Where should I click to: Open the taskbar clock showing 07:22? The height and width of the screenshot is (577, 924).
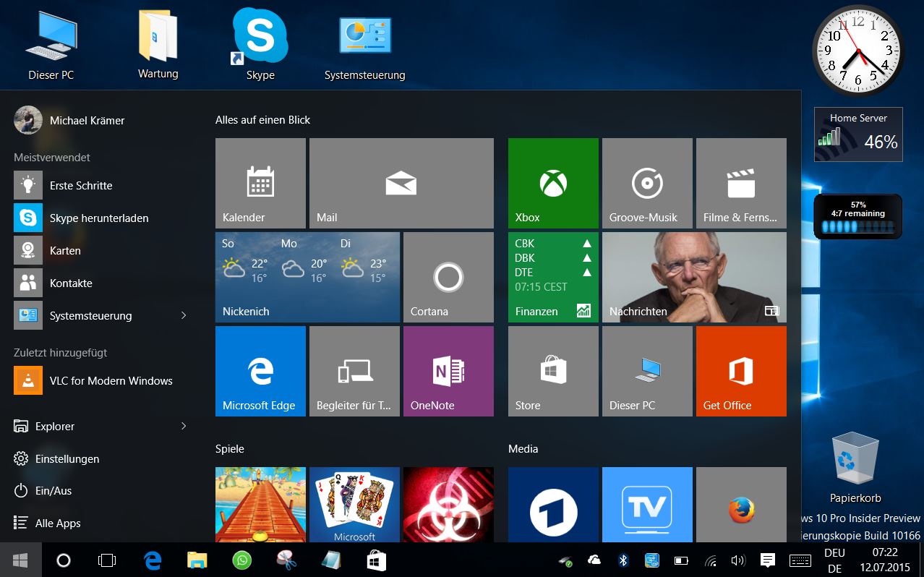tap(885, 560)
